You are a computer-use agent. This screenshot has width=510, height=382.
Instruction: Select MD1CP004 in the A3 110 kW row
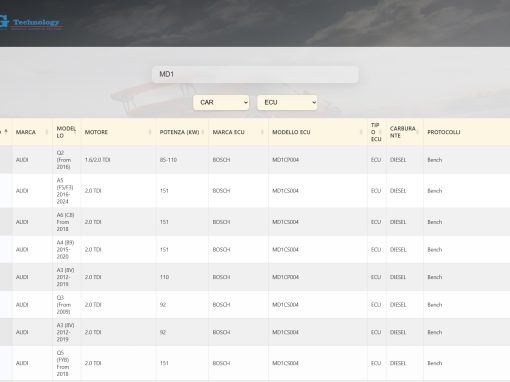point(285,277)
